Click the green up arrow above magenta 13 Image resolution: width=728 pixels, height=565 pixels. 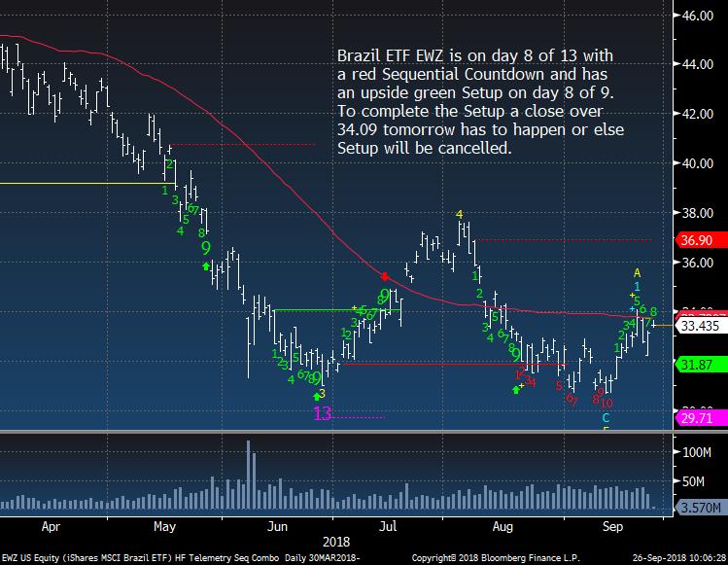(x=317, y=397)
